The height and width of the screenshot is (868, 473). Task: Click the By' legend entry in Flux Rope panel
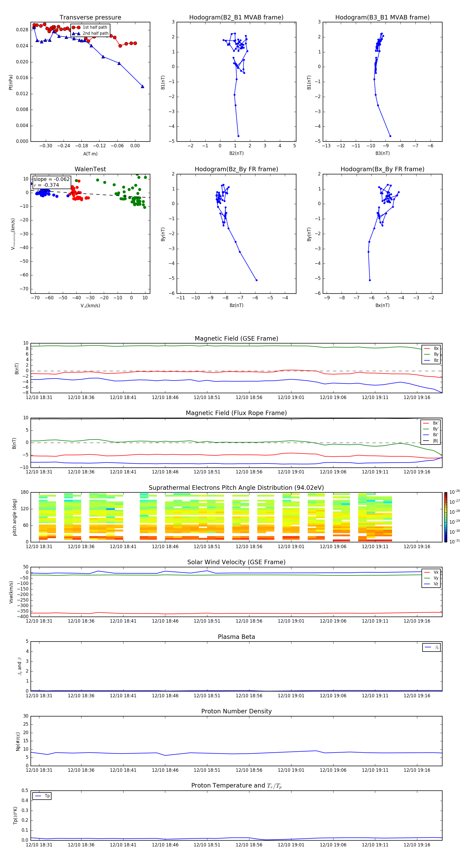(431, 429)
